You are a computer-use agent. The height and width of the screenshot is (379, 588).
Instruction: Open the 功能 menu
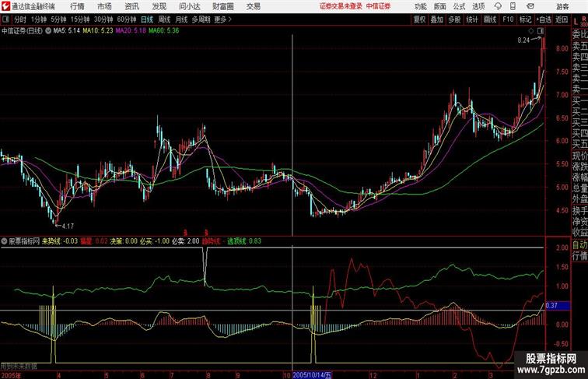coord(420,6)
